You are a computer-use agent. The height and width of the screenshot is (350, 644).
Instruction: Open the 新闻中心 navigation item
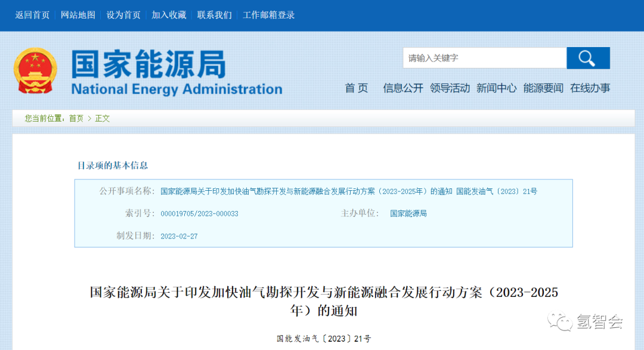pyautogui.click(x=496, y=88)
